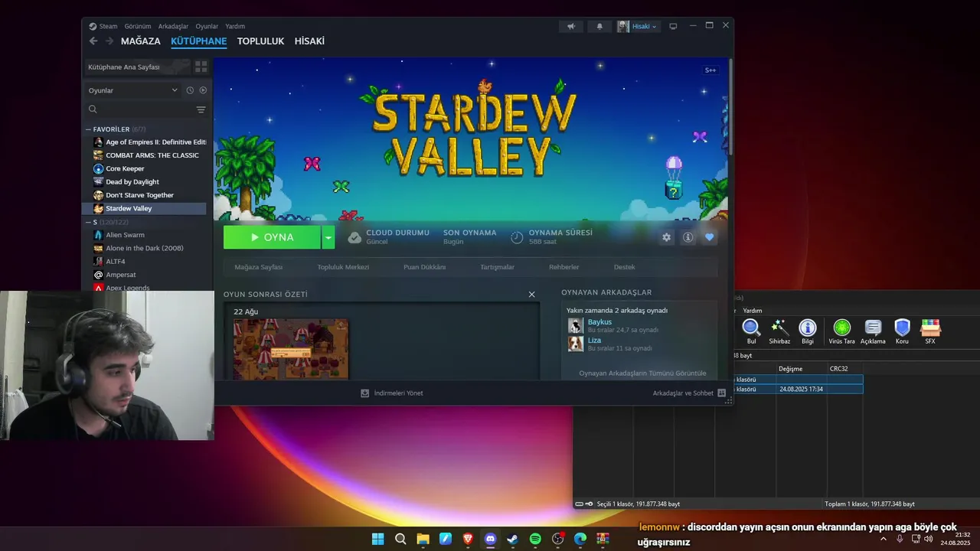The height and width of the screenshot is (551, 980).
Task: Collapse the S games category
Action: pos(88,222)
